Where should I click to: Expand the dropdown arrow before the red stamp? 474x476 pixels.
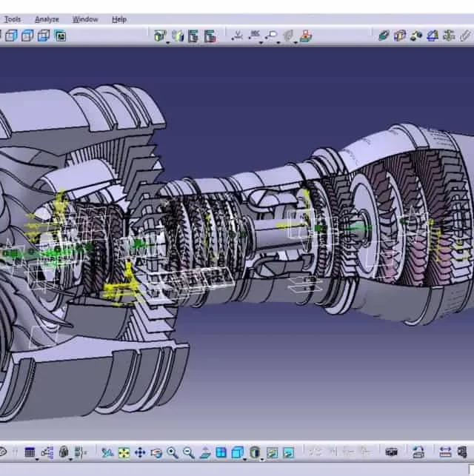click(x=296, y=43)
